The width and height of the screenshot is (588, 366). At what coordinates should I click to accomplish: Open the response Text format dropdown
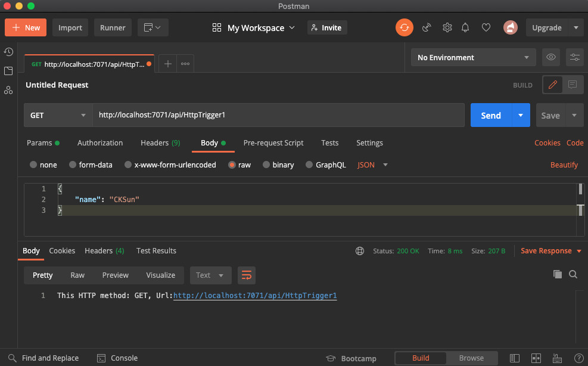211,275
